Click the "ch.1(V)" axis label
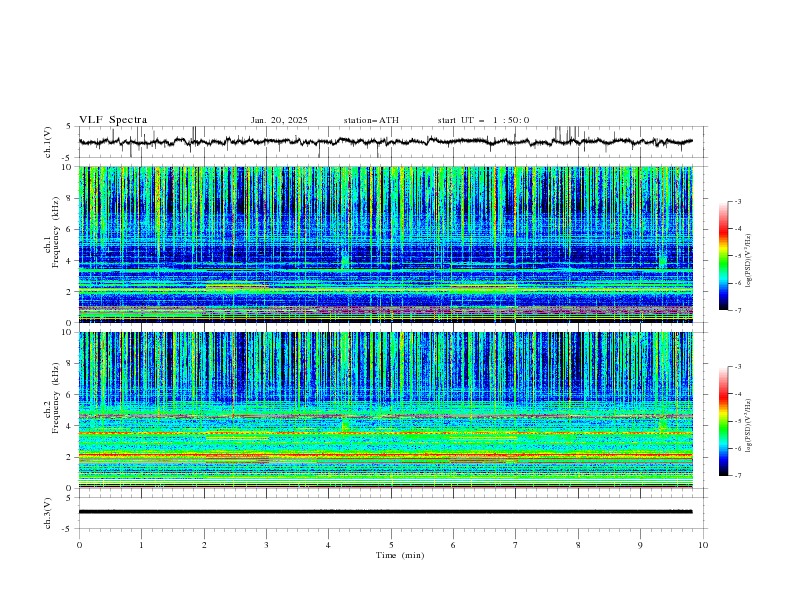Viewport: 792px width, 612px height. pyautogui.click(x=48, y=142)
